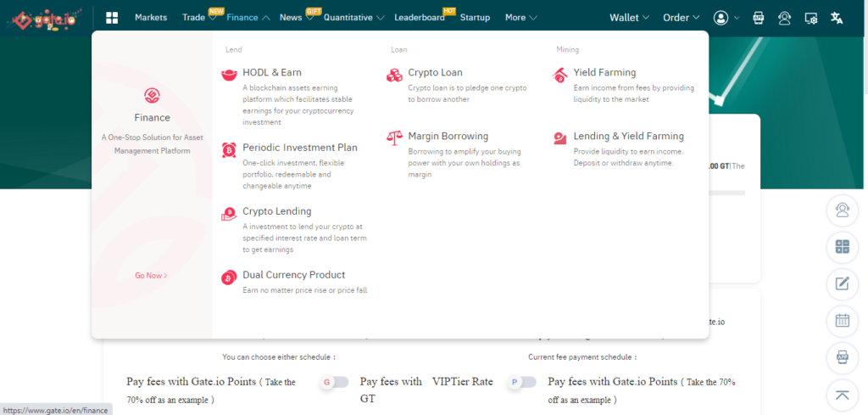Open the user account avatar icon
Screen dimensions: 868x415
point(721,18)
